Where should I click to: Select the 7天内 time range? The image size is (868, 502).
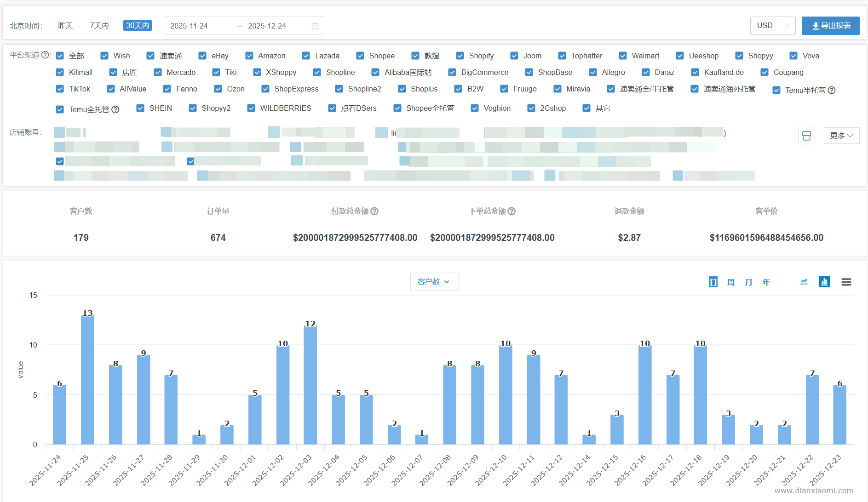click(99, 26)
